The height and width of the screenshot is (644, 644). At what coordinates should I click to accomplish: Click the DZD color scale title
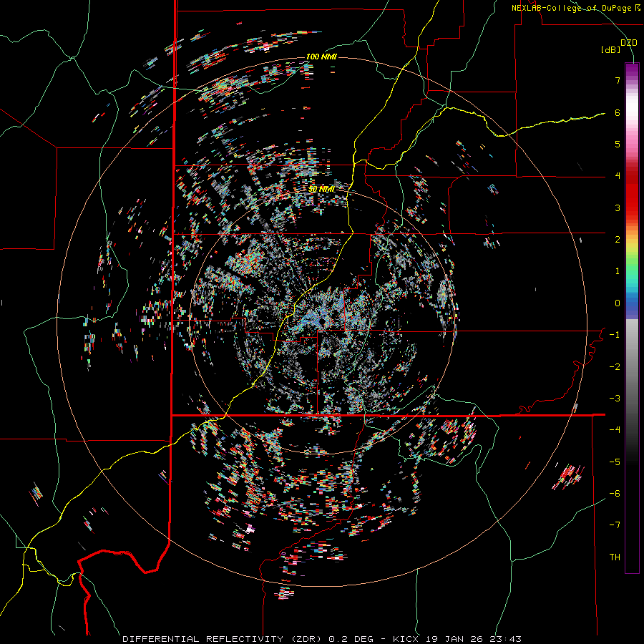(628, 43)
